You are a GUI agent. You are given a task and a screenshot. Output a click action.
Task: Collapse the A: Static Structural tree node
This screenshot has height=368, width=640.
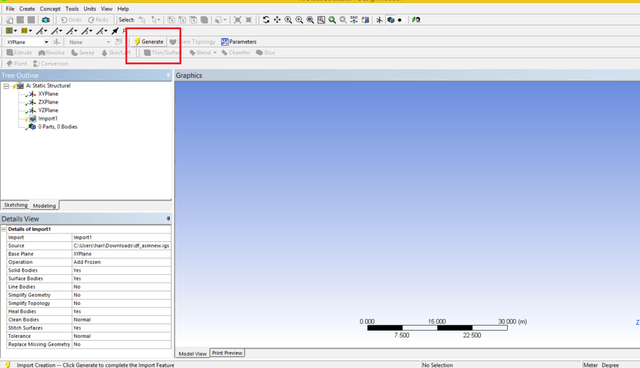click(6, 86)
